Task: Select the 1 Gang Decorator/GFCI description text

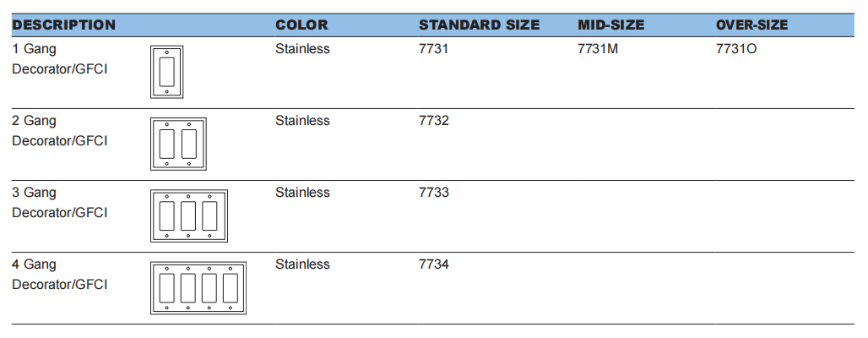Action: click(x=60, y=59)
